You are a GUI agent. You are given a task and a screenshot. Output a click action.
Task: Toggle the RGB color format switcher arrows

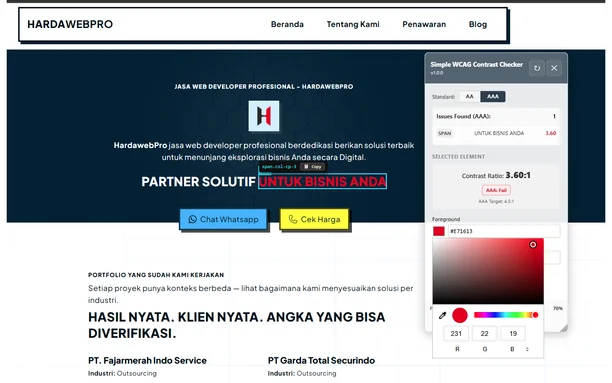coord(527,349)
